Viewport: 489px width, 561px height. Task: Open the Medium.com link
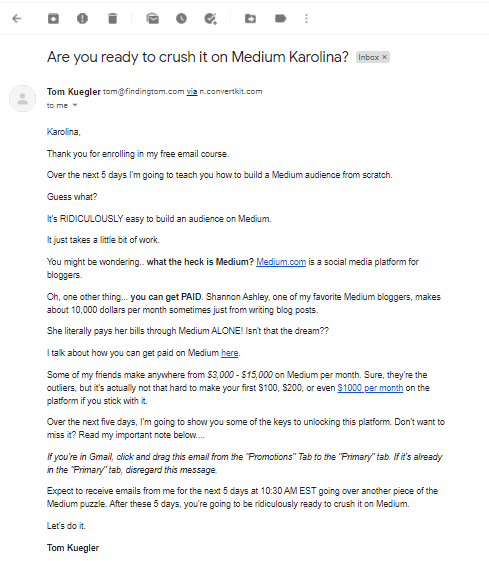pos(281,262)
